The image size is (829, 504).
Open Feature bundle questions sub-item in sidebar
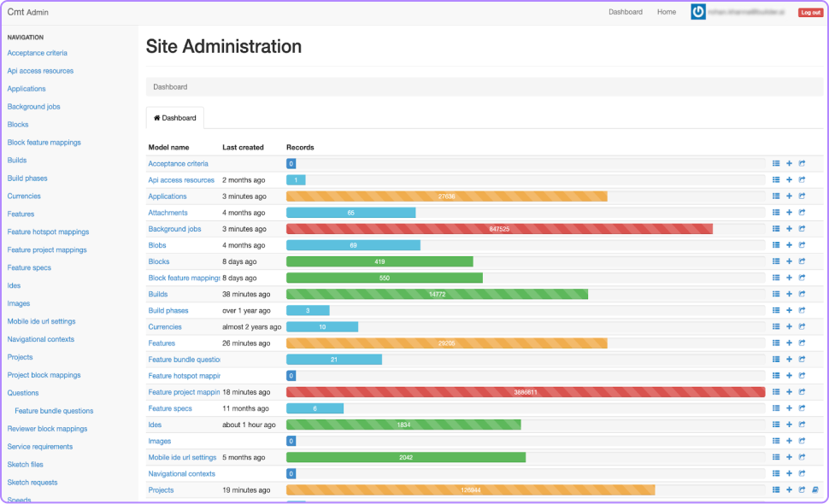click(x=54, y=411)
